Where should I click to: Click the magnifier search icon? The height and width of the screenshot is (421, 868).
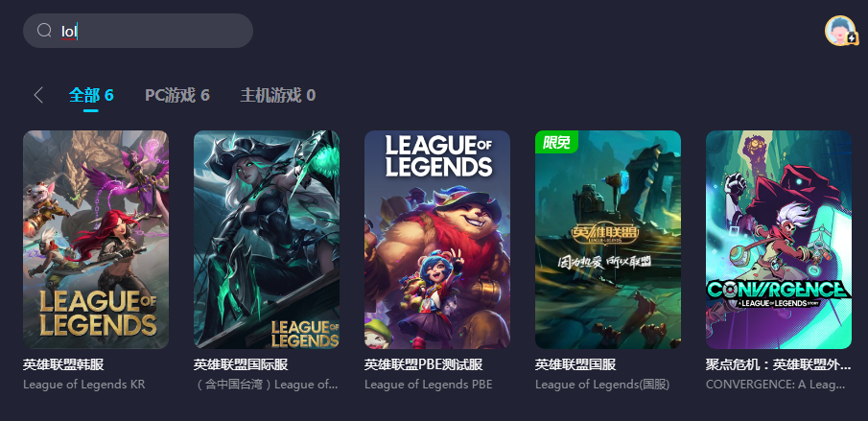[x=44, y=31]
